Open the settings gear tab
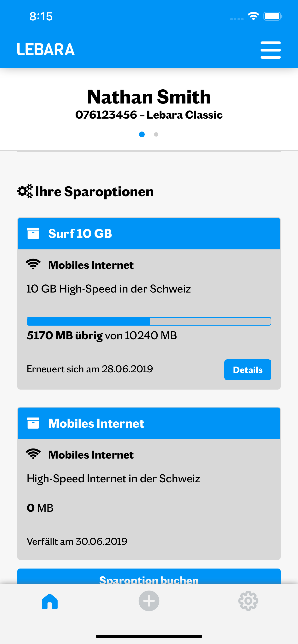 248,601
